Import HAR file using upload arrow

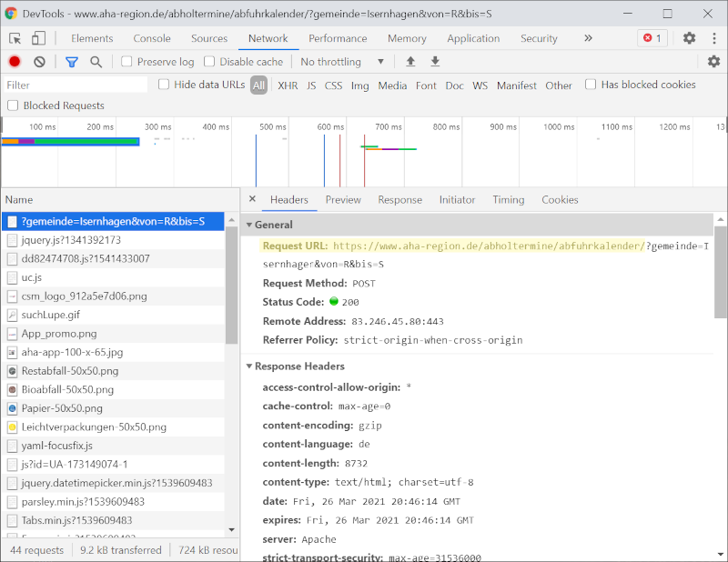point(410,61)
